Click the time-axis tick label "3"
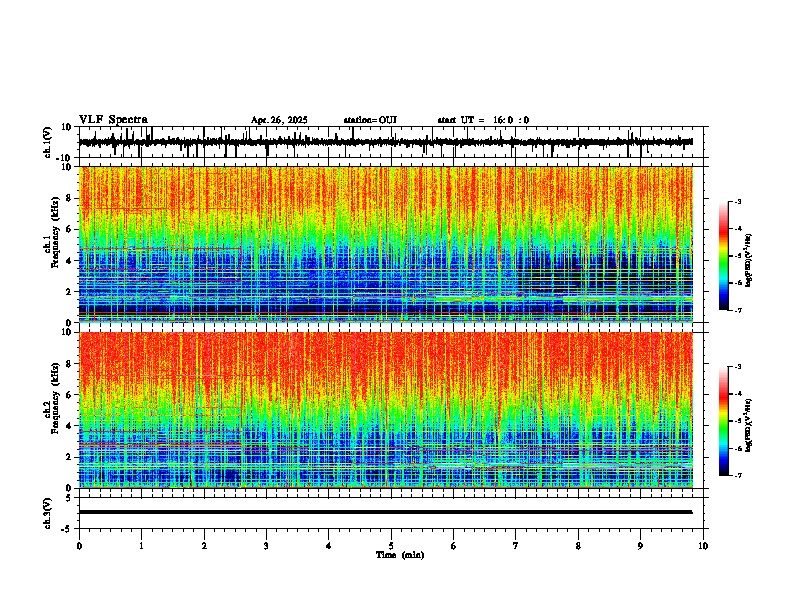Screen dimensions: 792x612 [x=267, y=546]
